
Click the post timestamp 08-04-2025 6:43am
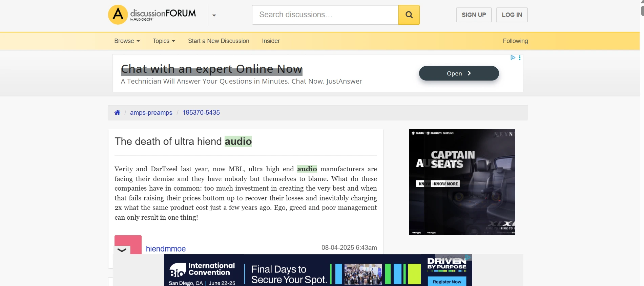(349, 248)
